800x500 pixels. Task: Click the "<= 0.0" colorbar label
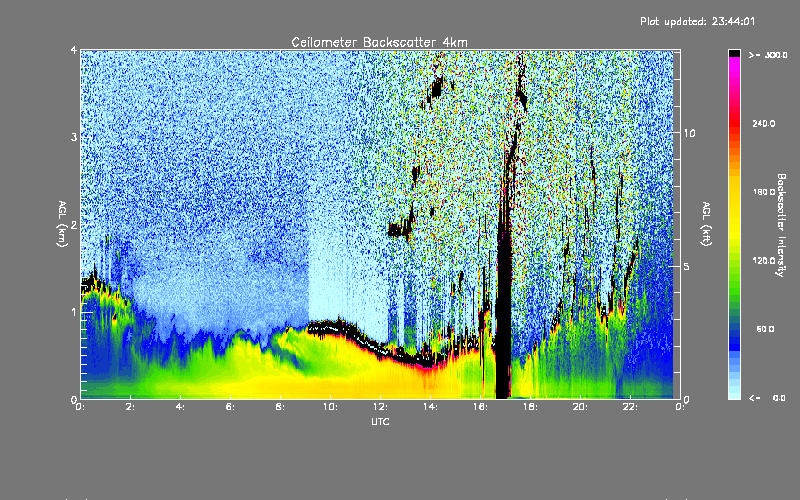pos(767,398)
